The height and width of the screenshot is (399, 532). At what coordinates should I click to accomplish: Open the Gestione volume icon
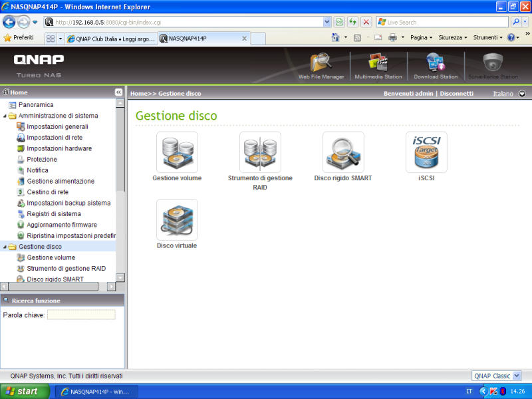point(177,152)
